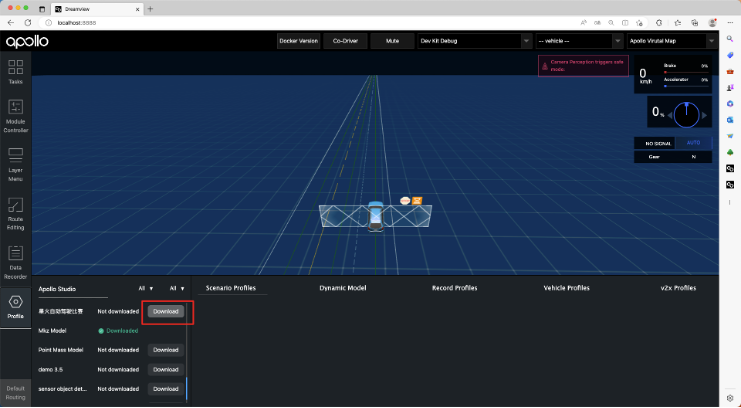Download the demo 3.5 profile
This screenshot has width=741, height=408.
tap(165, 370)
